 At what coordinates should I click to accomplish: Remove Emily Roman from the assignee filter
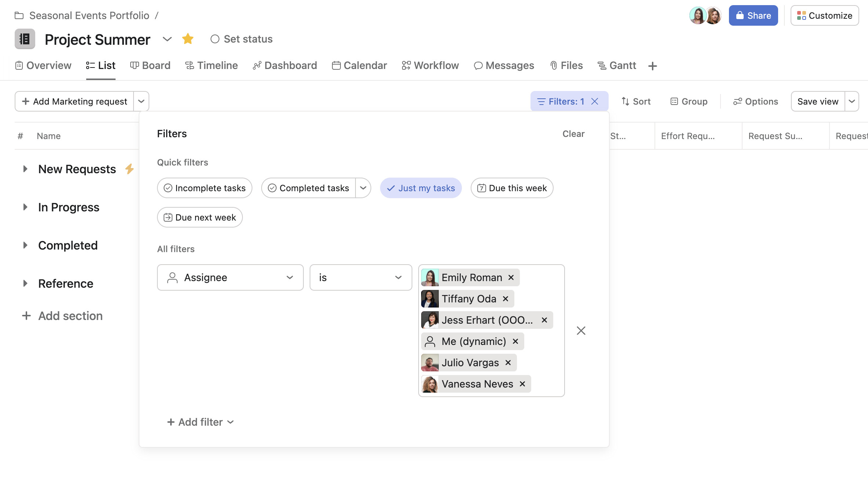pos(511,277)
